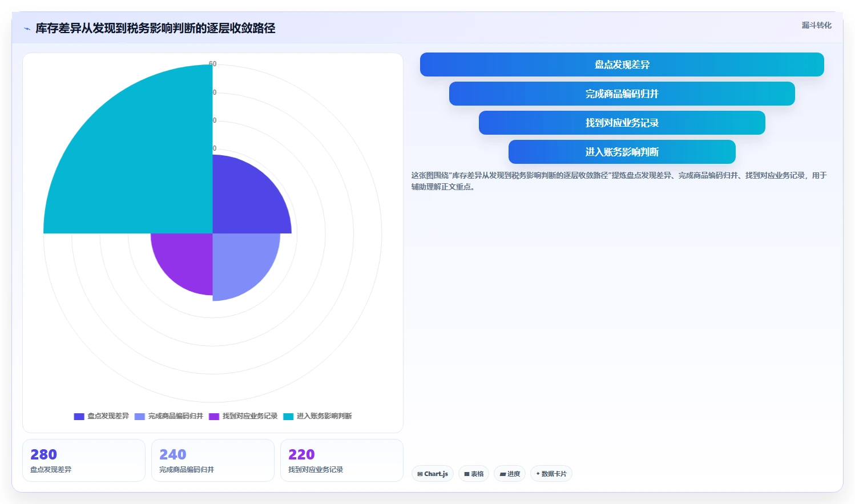Image resolution: width=855 pixels, height=504 pixels.
Task: Click the 漏斗转化 label
Action: coord(816,25)
